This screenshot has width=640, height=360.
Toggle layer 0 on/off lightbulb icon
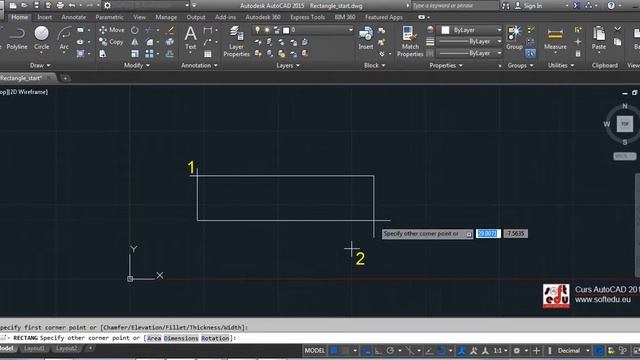coord(257,30)
